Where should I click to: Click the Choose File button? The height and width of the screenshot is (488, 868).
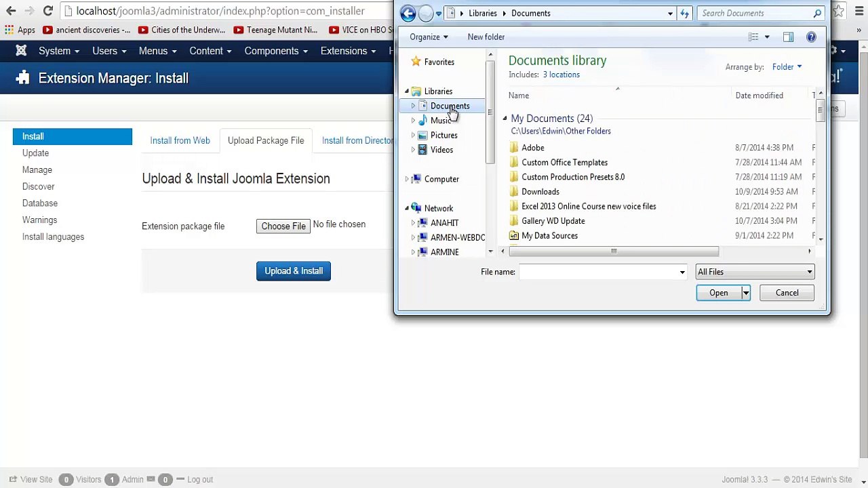(283, 226)
